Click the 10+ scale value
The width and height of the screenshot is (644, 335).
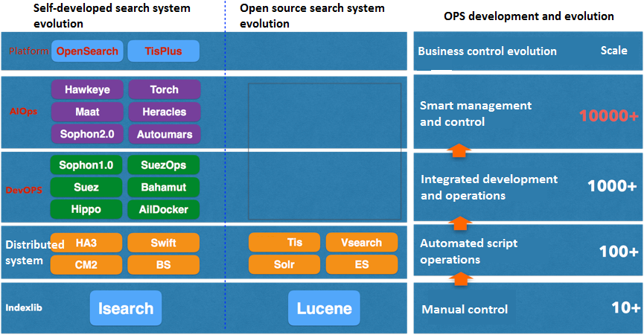click(625, 307)
